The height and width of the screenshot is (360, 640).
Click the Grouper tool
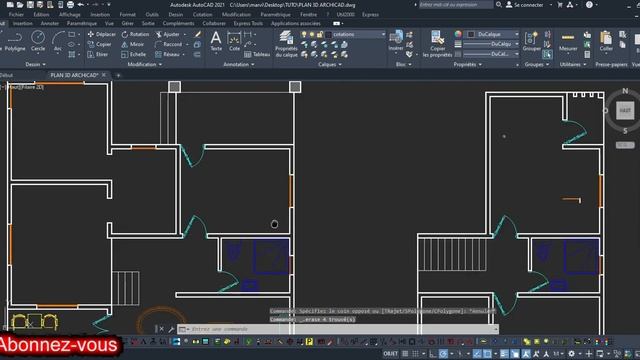point(531,41)
